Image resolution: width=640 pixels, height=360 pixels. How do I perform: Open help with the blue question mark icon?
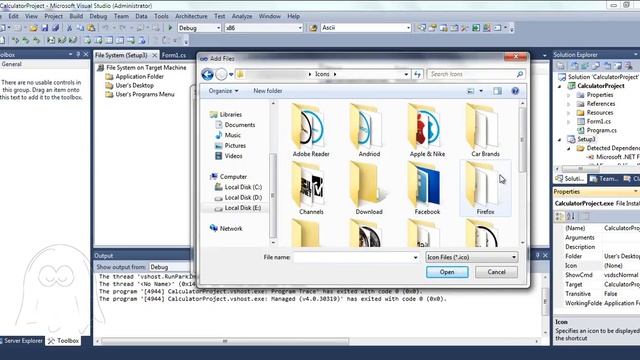515,91
